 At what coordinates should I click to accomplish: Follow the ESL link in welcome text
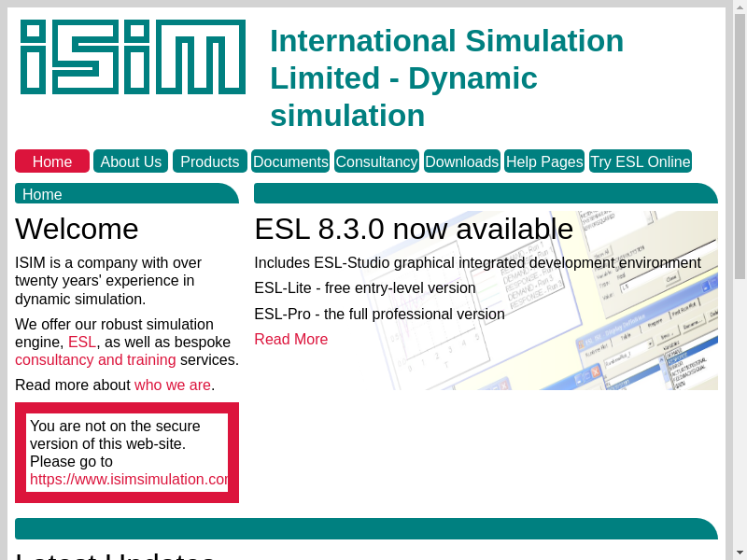pyautogui.click(x=82, y=343)
